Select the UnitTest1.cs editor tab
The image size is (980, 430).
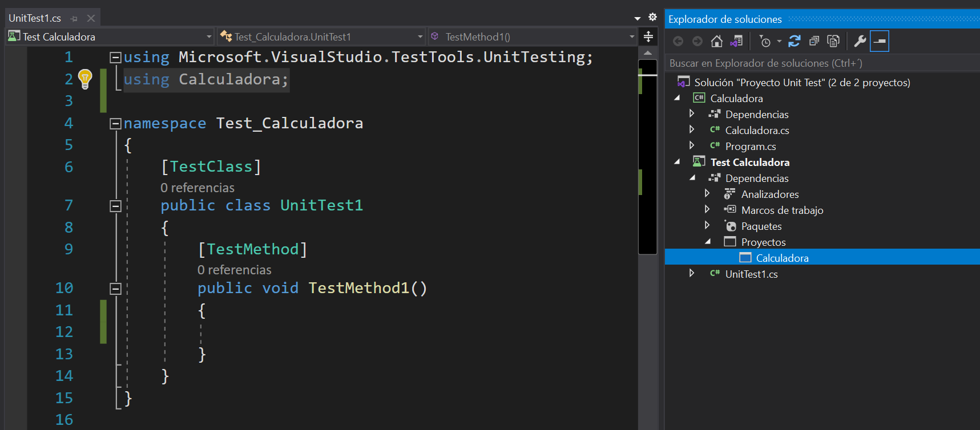pos(35,18)
